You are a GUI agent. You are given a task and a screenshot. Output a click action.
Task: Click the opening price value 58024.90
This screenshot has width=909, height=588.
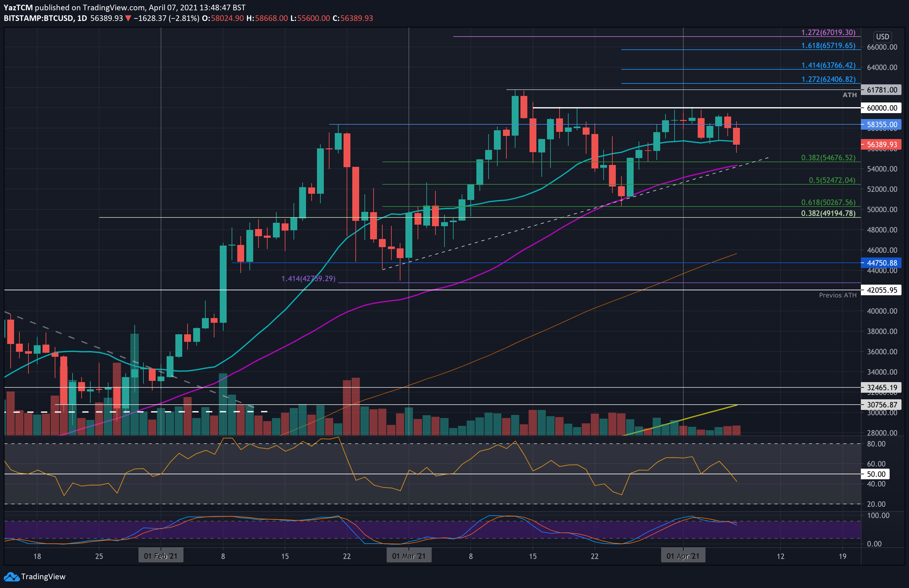[227, 18]
